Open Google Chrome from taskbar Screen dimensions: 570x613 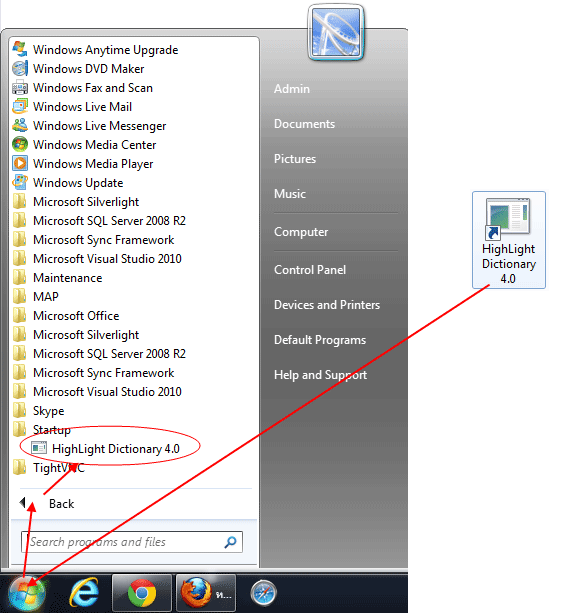point(142,593)
